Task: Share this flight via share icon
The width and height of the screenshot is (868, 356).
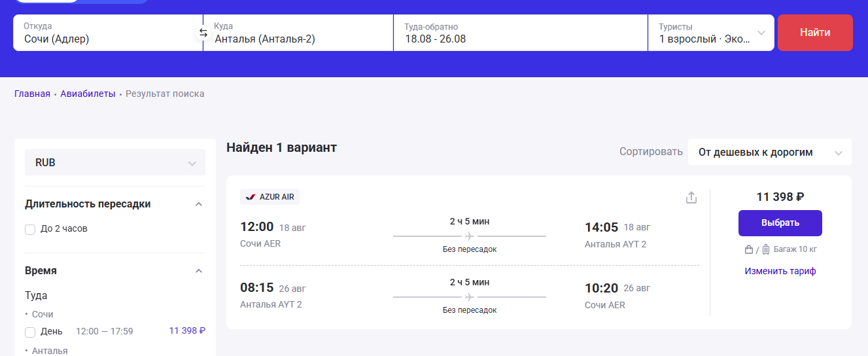Action: tap(691, 197)
